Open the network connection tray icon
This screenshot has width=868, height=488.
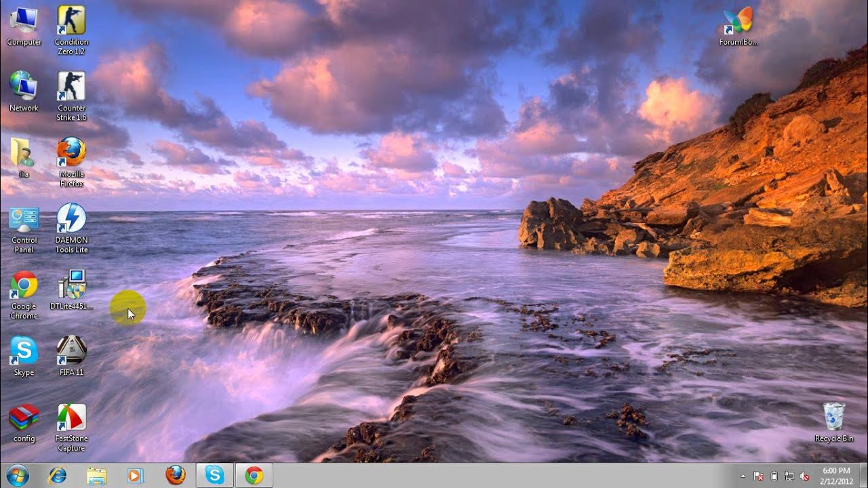point(789,476)
